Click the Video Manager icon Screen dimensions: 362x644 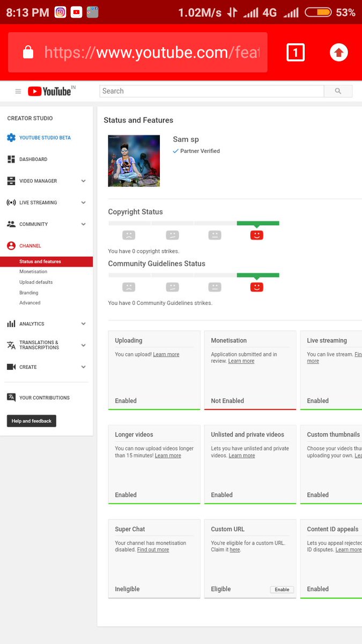pos(11,181)
